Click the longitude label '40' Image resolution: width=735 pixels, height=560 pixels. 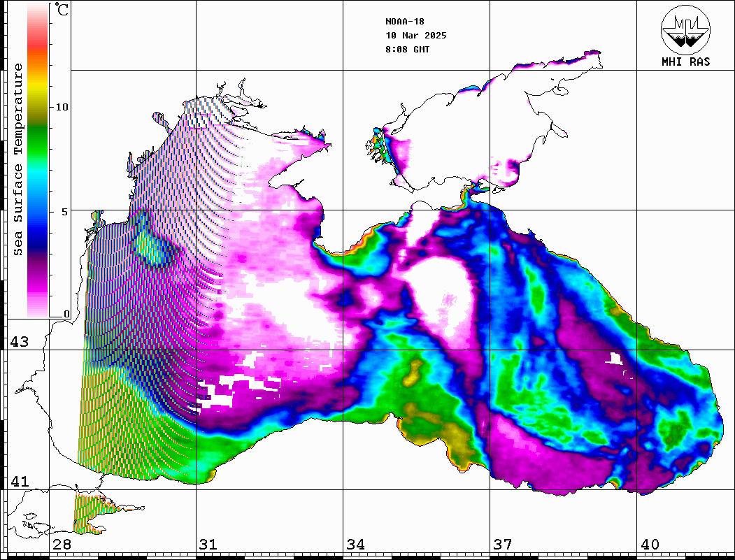coord(650,545)
